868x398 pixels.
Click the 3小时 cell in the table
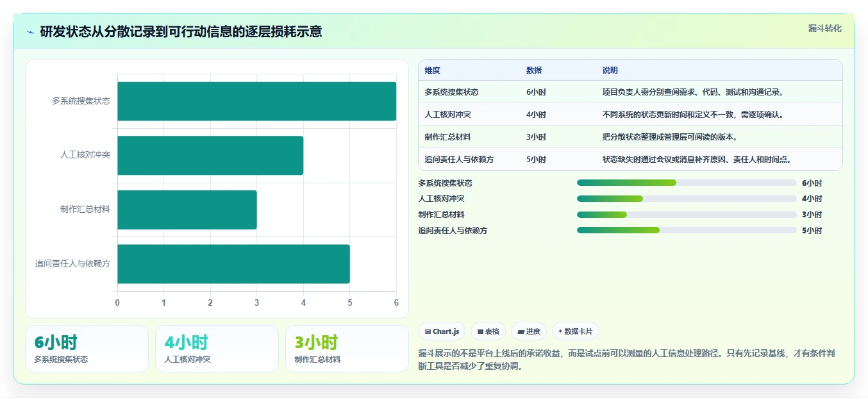coord(536,137)
